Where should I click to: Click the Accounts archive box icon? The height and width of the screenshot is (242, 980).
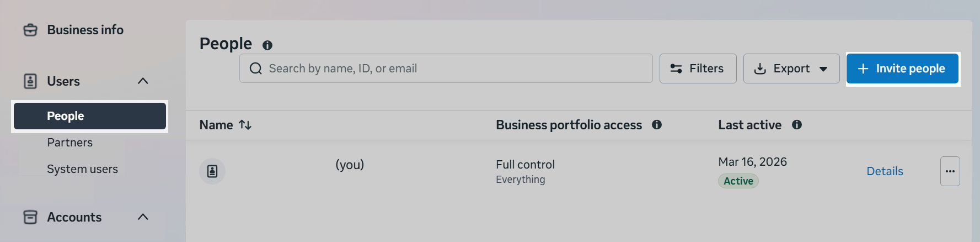pos(30,217)
